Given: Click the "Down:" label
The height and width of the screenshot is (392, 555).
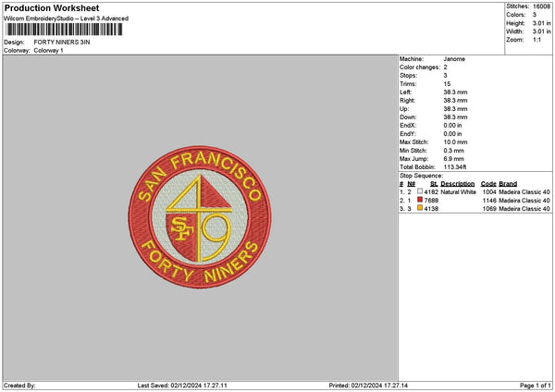Looking at the screenshot, I should coord(408,117).
